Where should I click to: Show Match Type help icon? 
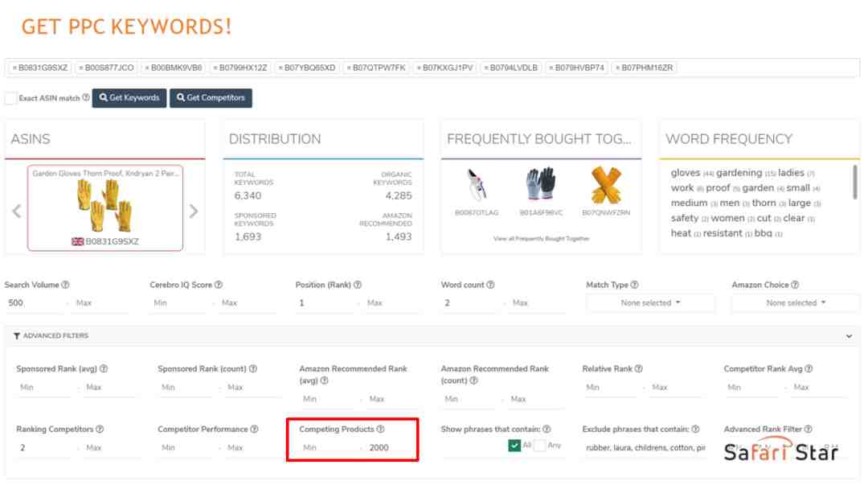pyautogui.click(x=634, y=285)
